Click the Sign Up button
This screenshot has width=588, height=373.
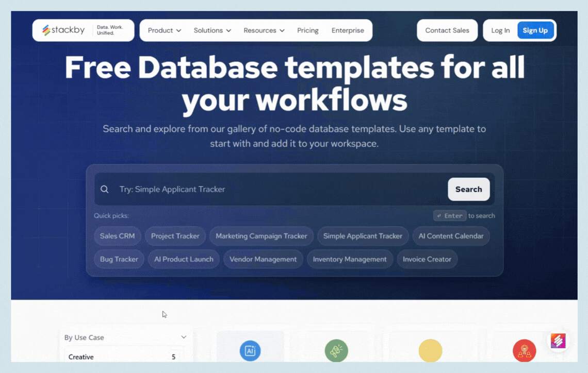(535, 30)
